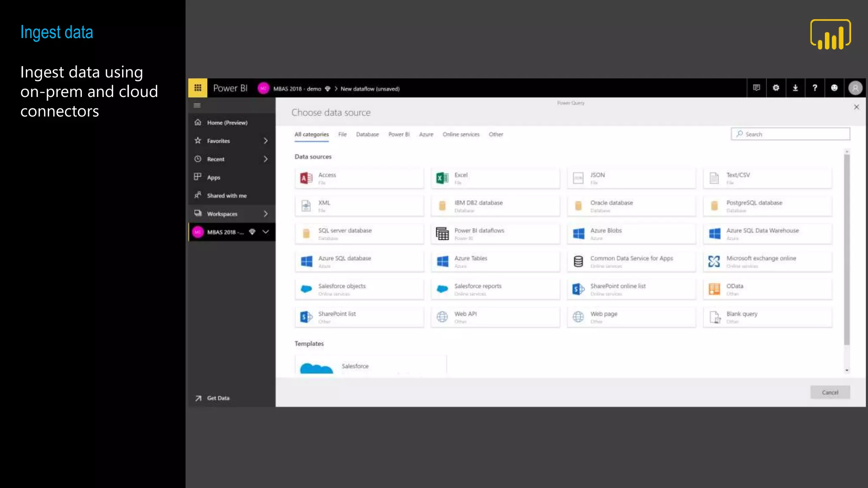Open the app launcher waffle icon
The width and height of the screenshot is (868, 488).
click(198, 88)
